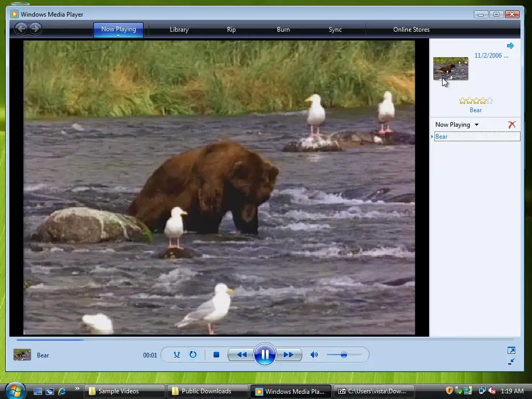
Task: Toggle repeat mode
Action: (x=193, y=354)
